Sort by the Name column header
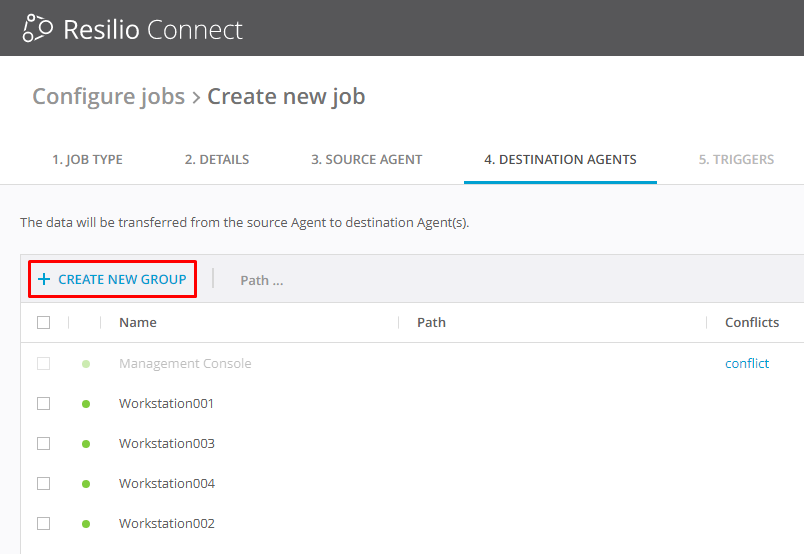Image resolution: width=804 pixels, height=554 pixels. click(x=138, y=323)
